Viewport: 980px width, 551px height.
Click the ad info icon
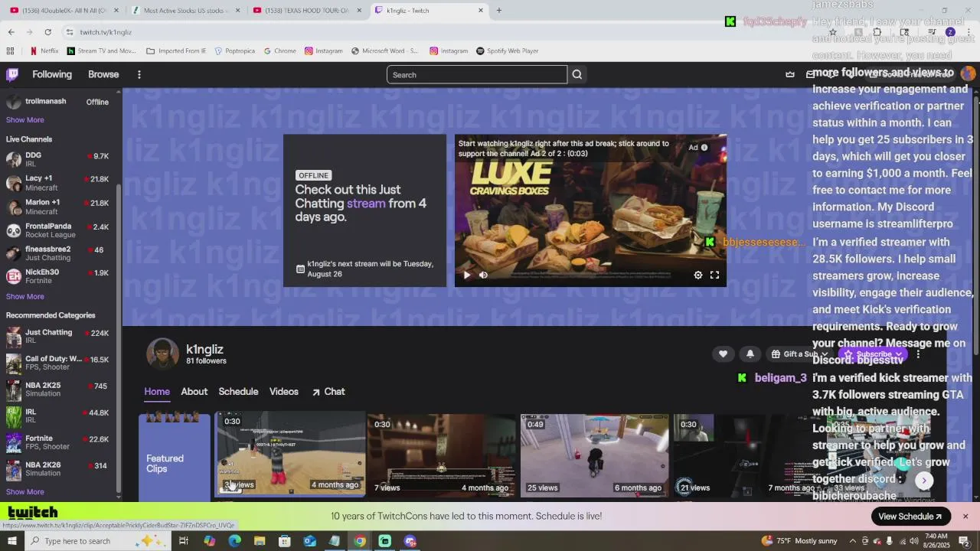point(704,148)
